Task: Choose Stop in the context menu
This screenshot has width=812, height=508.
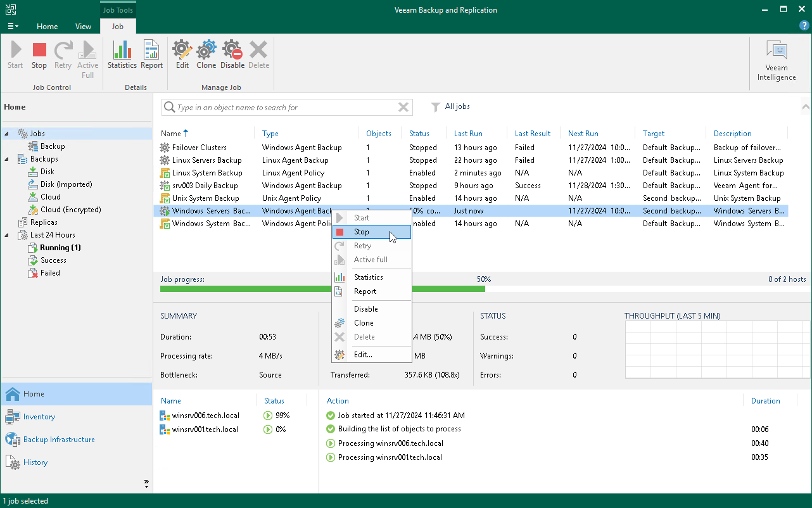Action: tap(362, 232)
